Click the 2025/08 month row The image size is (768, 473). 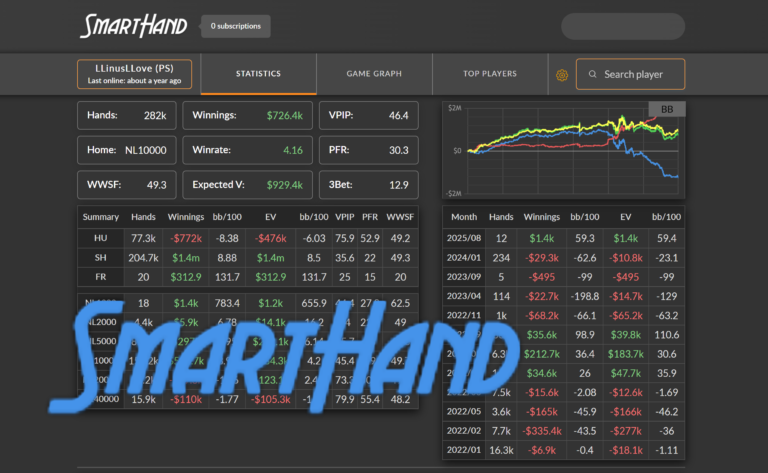point(563,238)
